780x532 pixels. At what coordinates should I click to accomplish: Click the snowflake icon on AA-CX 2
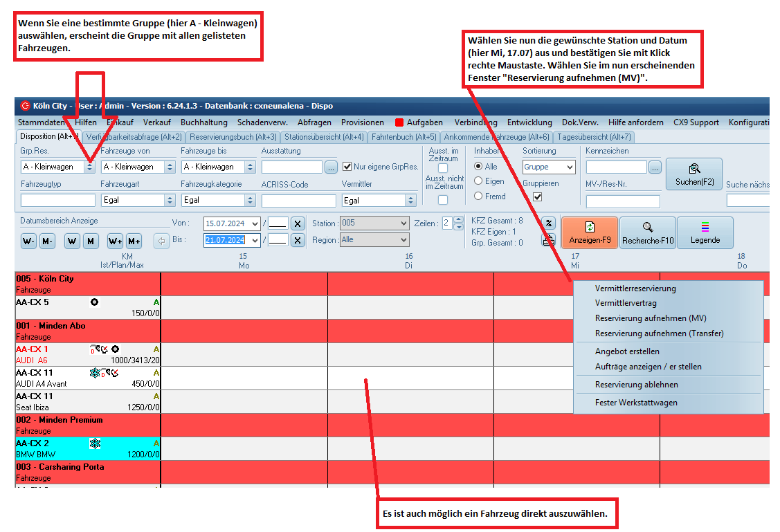pyautogui.click(x=95, y=443)
